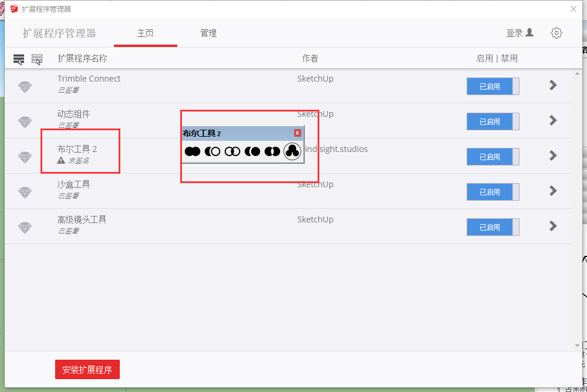Close the 扩展程序管理器 window
Screen dimensions: 587x392
[573, 9]
